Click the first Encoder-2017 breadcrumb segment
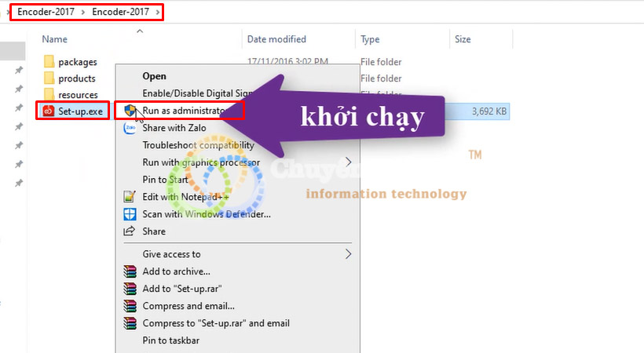644x353 pixels. coord(46,12)
